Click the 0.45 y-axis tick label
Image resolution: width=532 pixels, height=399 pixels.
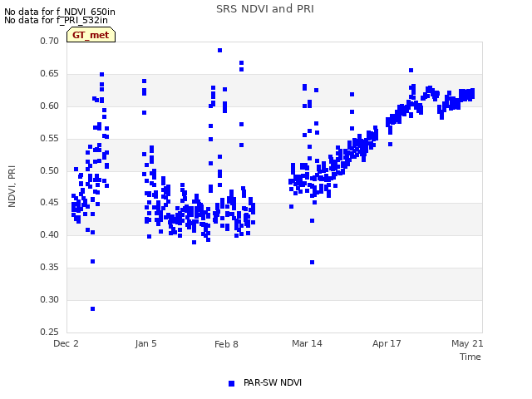tap(50, 203)
